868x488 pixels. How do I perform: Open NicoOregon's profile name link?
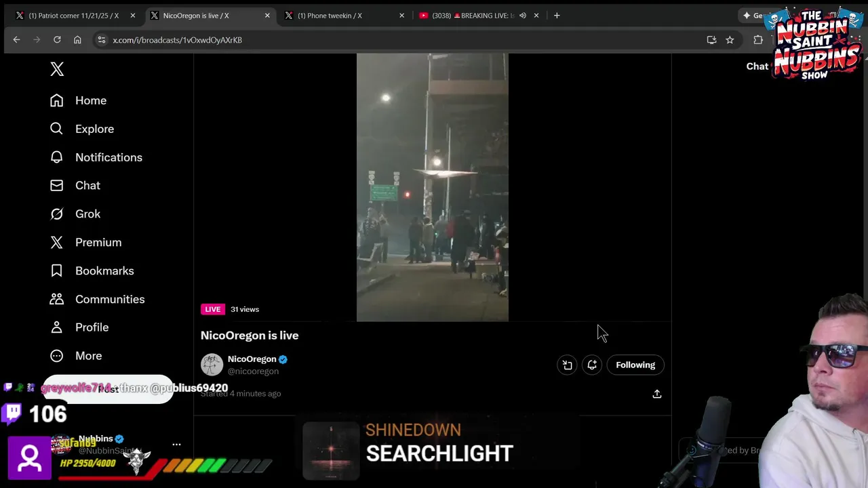[252, 359]
